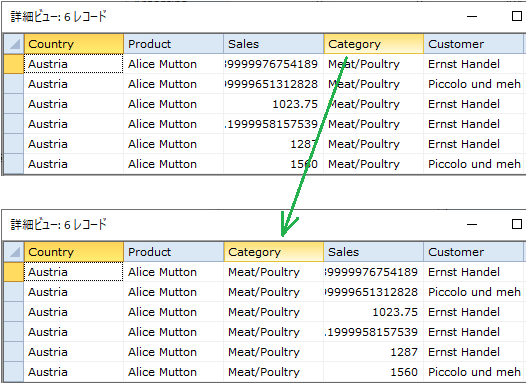The height and width of the screenshot is (384, 526).
Task: Select Sales cell 9999651312828 in top window
Action: [274, 84]
